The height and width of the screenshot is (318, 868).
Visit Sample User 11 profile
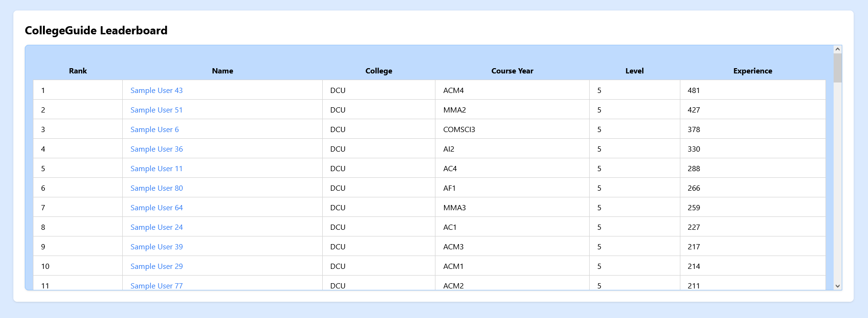tap(157, 168)
